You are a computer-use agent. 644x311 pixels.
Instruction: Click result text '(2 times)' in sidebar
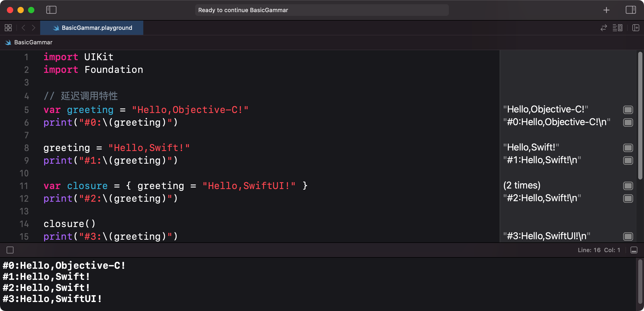tap(522, 185)
